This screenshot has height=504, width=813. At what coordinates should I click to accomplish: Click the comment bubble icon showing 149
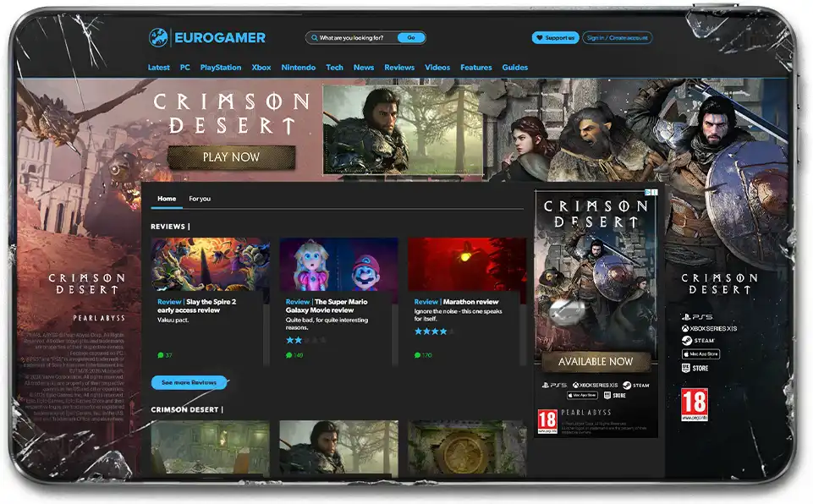[x=288, y=355]
